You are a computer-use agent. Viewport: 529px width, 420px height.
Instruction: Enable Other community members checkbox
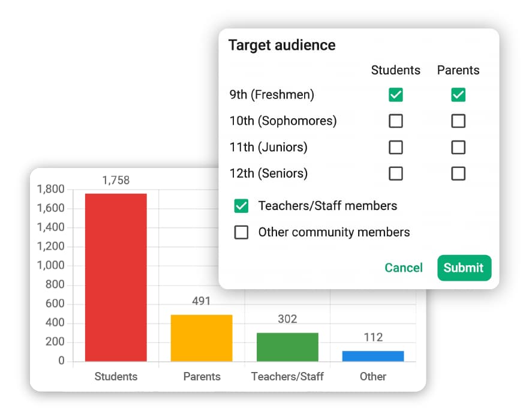coord(241,232)
